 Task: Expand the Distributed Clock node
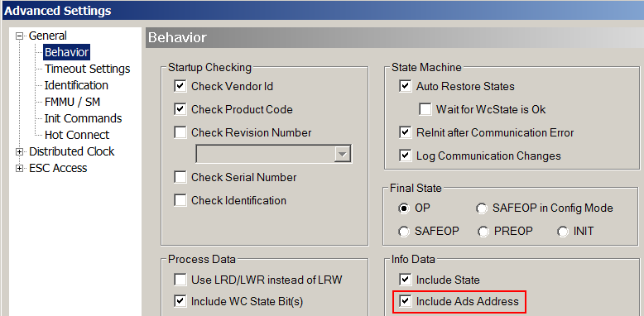19,152
